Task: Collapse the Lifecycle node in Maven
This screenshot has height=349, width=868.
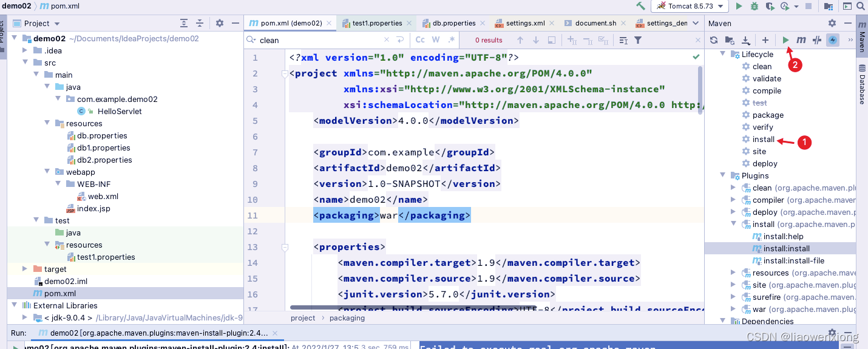Action: (x=723, y=54)
